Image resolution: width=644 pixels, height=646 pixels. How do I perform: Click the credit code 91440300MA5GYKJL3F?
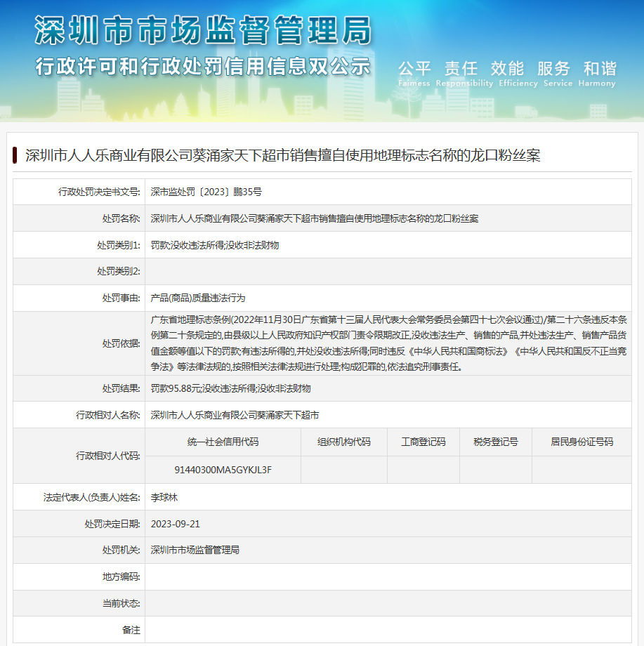pyautogui.click(x=223, y=469)
